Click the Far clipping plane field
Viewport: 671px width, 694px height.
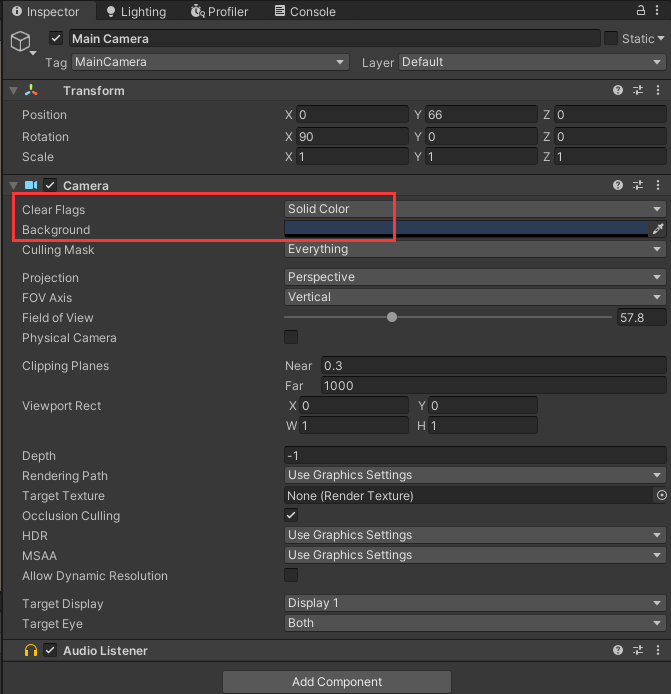coord(494,386)
